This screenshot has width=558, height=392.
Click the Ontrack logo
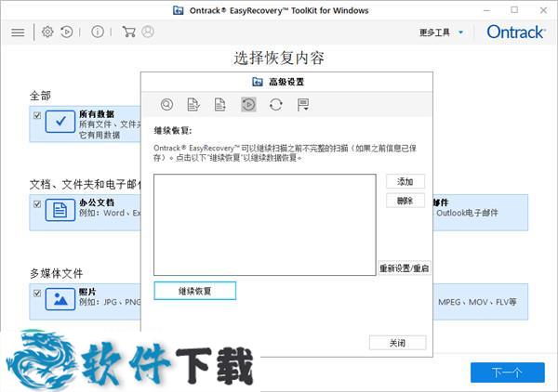tap(516, 32)
